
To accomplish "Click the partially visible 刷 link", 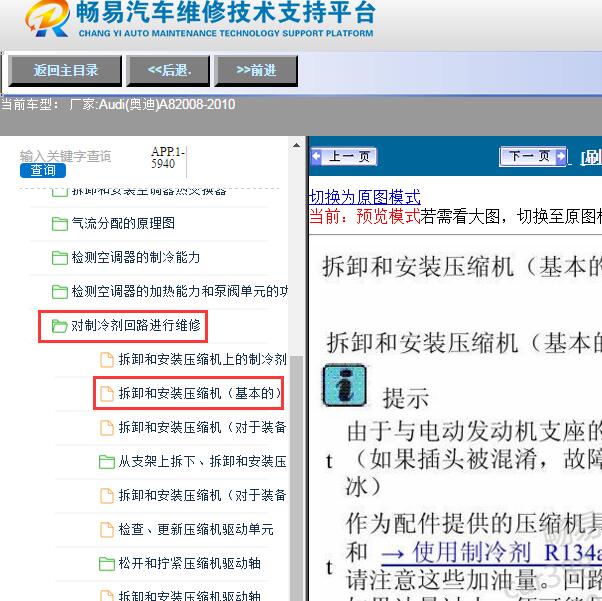I will [591, 157].
